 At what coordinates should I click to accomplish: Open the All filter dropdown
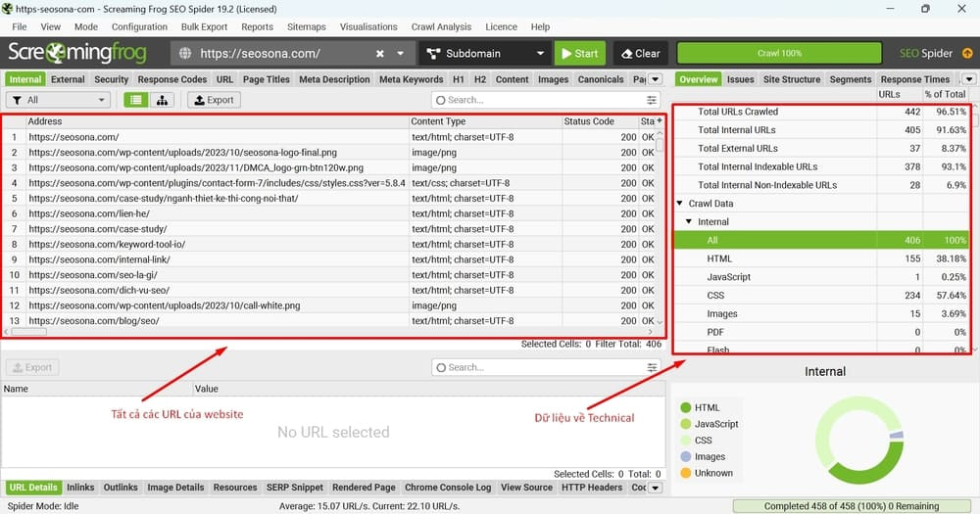58,100
